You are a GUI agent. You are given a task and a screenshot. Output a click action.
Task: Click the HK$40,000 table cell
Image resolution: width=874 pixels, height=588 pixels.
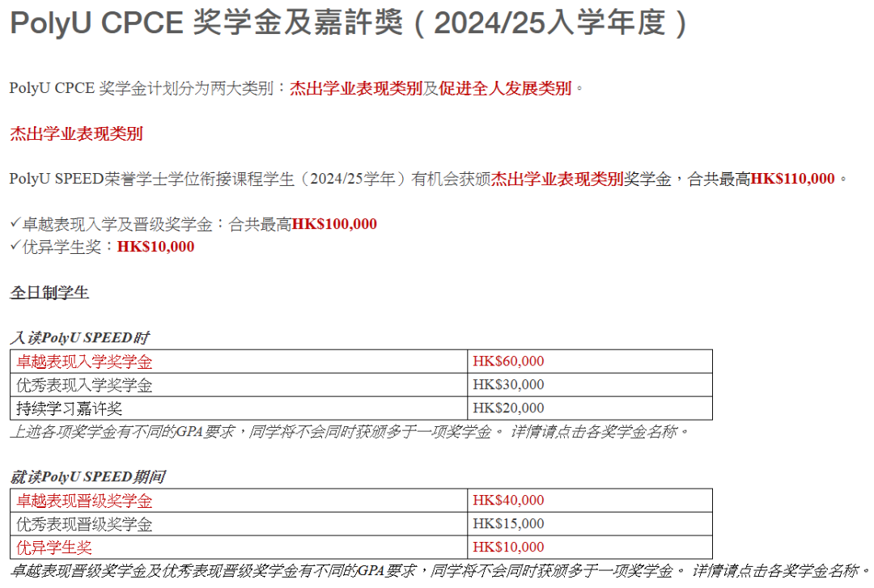[x=590, y=501]
